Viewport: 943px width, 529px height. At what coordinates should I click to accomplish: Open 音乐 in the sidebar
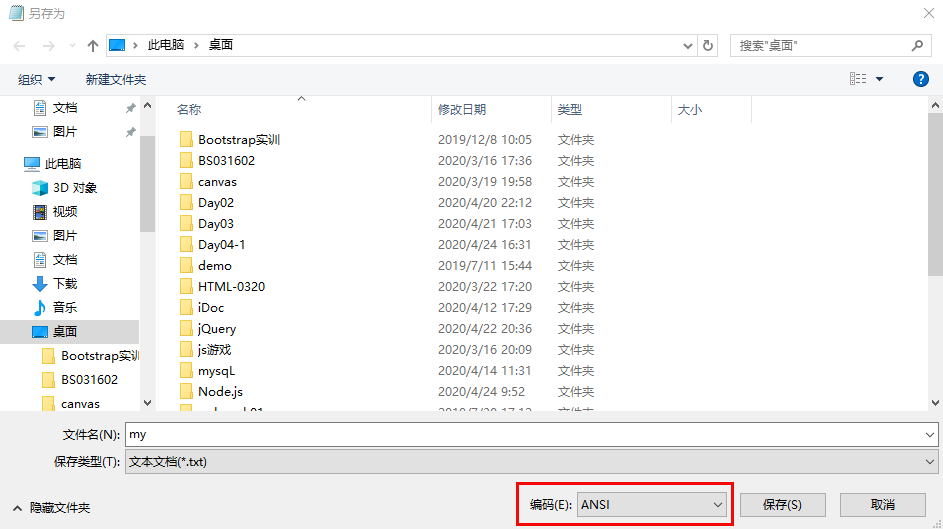pyautogui.click(x=64, y=307)
